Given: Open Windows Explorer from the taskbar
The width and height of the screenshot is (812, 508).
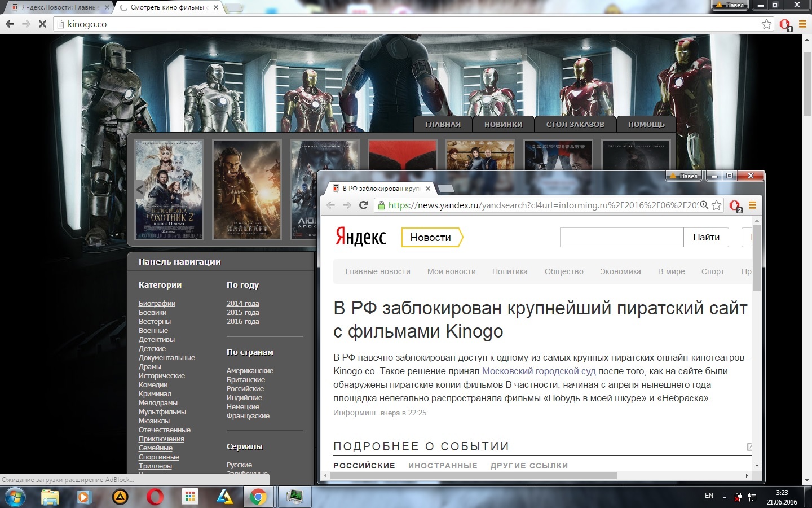Looking at the screenshot, I should coord(50,497).
